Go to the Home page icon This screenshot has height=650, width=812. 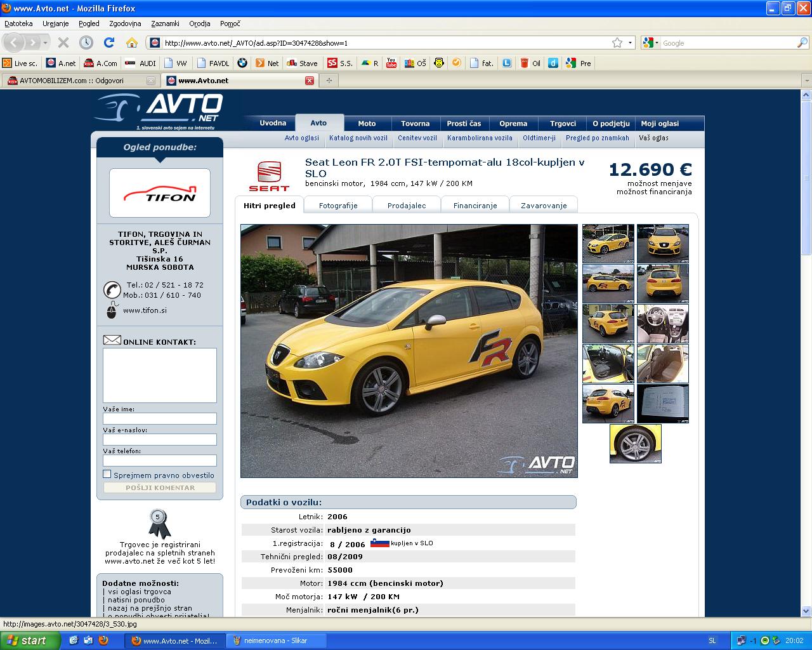132,43
